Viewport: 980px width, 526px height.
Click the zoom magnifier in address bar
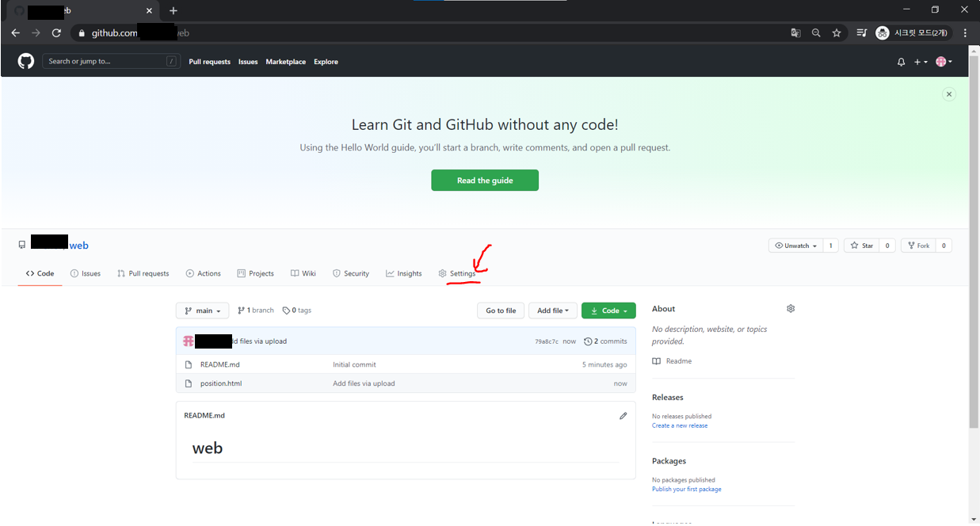pyautogui.click(x=816, y=33)
